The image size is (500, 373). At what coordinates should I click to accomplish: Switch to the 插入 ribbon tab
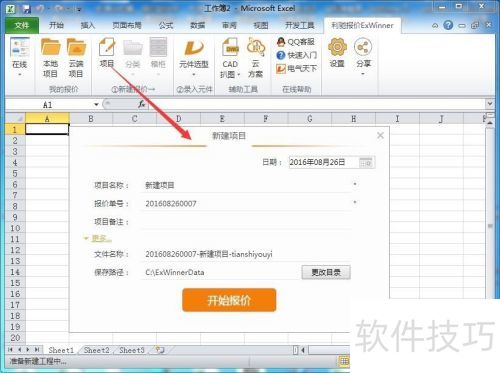(88, 25)
